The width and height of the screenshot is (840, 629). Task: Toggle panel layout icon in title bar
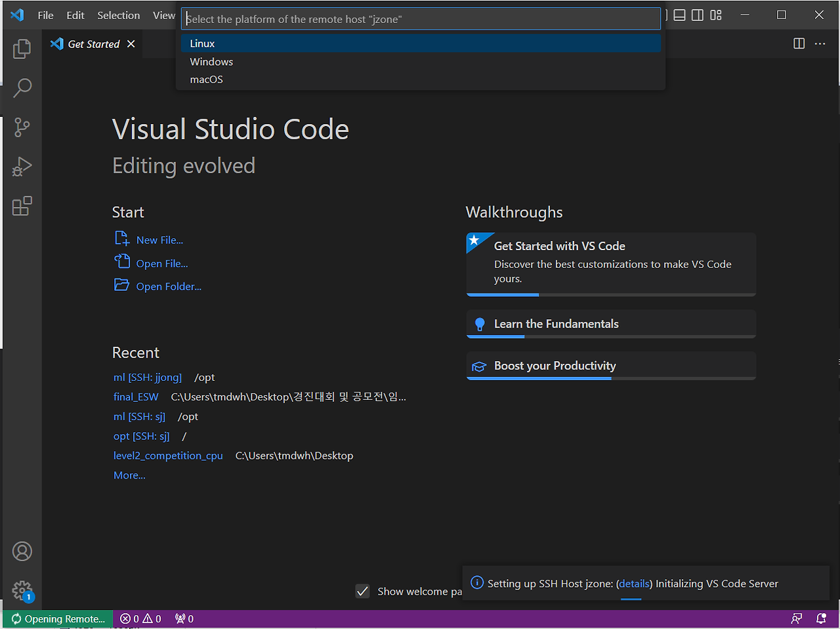(680, 15)
